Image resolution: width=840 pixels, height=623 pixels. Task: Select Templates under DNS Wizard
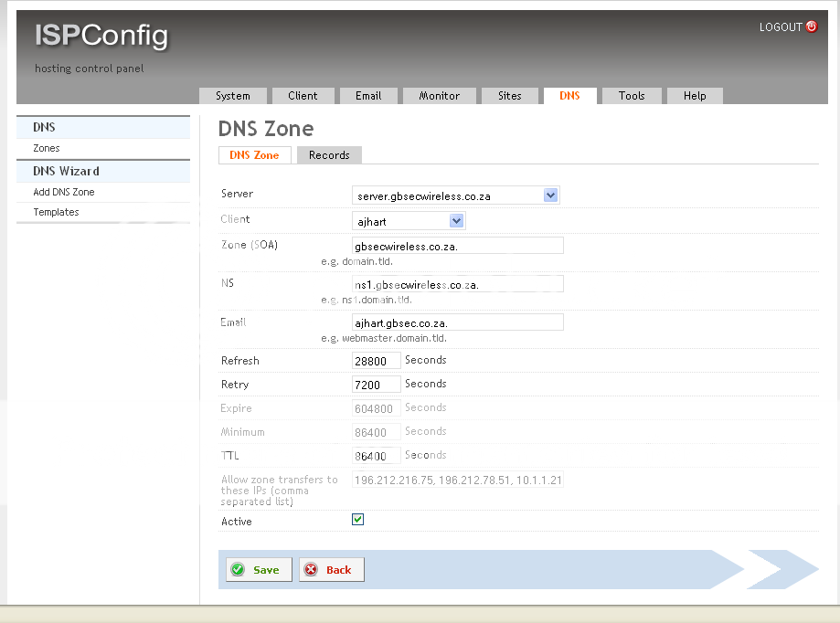tap(55, 212)
